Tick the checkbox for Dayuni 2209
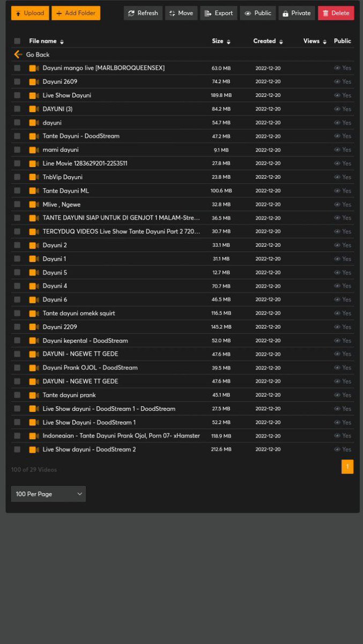Image resolution: width=363 pixels, height=644 pixels. point(17,327)
